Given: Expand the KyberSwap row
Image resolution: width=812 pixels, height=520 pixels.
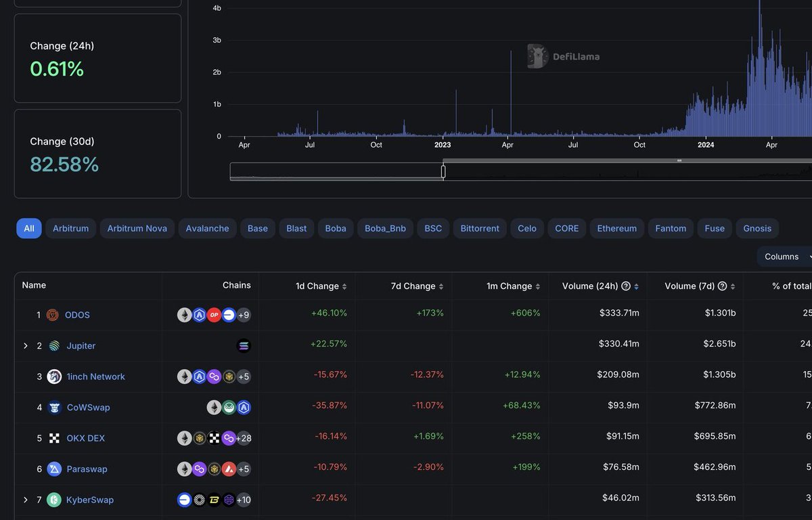Looking at the screenshot, I should [26, 500].
